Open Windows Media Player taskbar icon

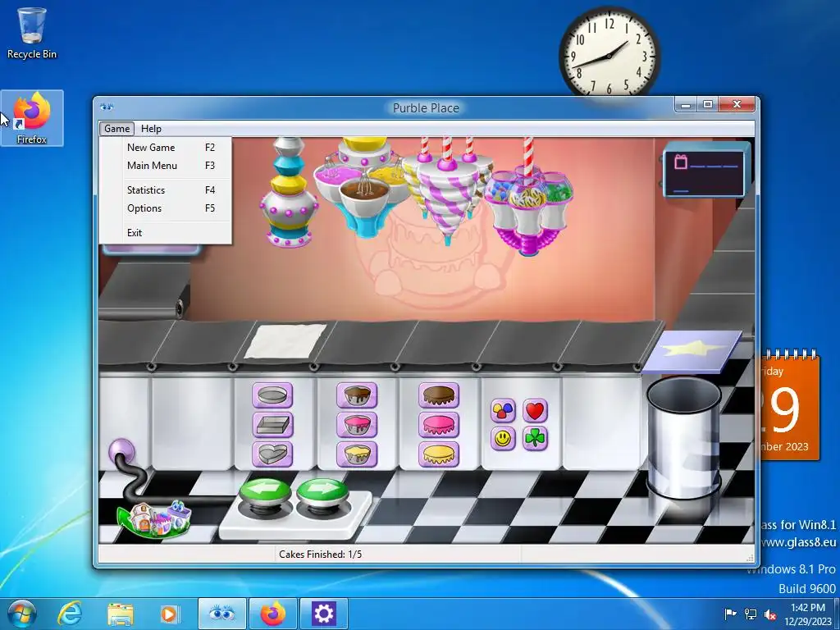click(170, 614)
